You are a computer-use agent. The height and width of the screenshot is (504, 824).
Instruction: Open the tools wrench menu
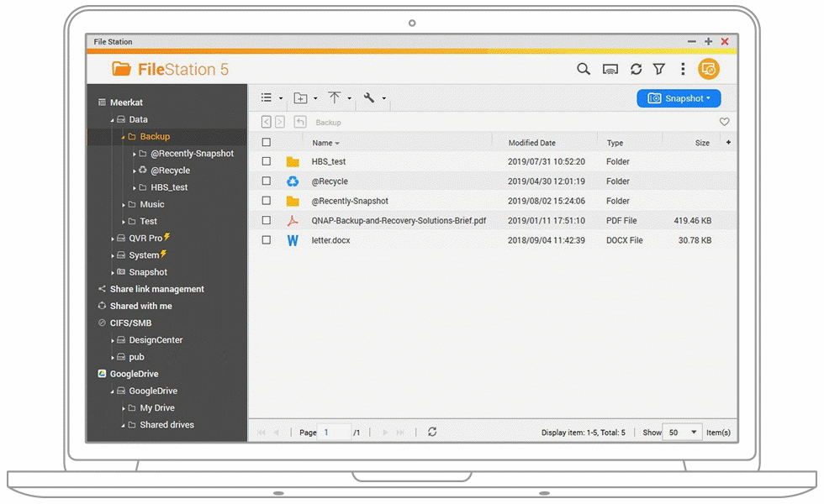pos(369,98)
